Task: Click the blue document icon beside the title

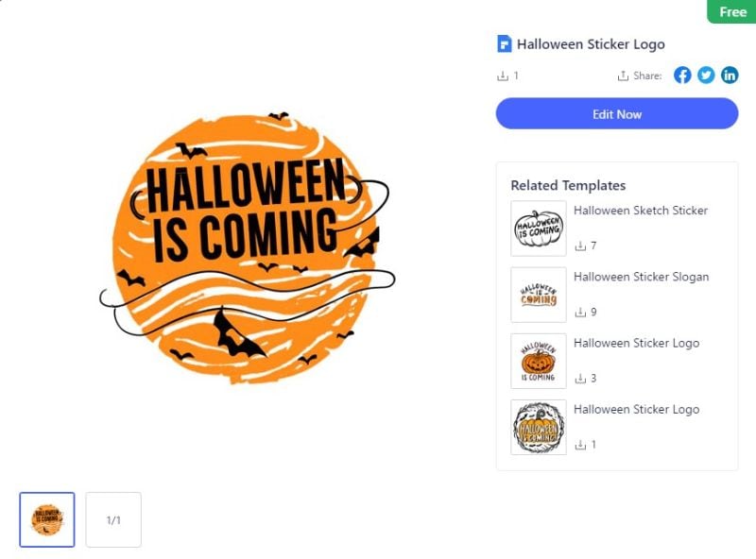Action: pos(504,43)
